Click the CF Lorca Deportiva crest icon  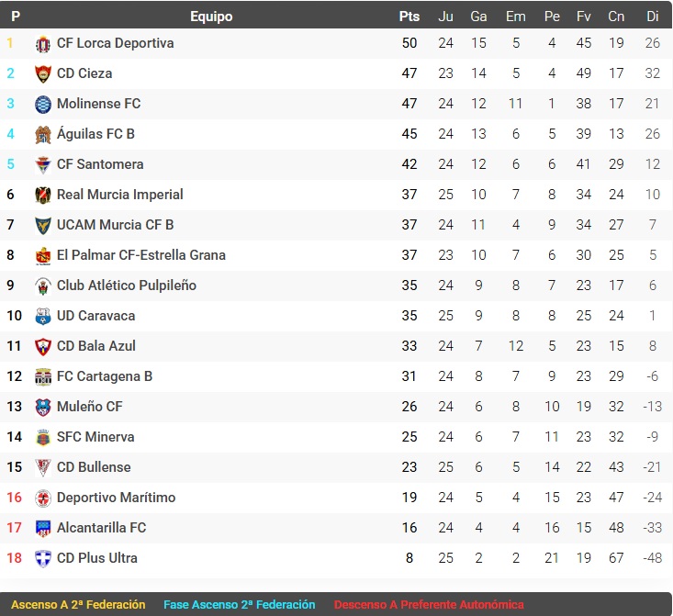pyautogui.click(x=43, y=44)
